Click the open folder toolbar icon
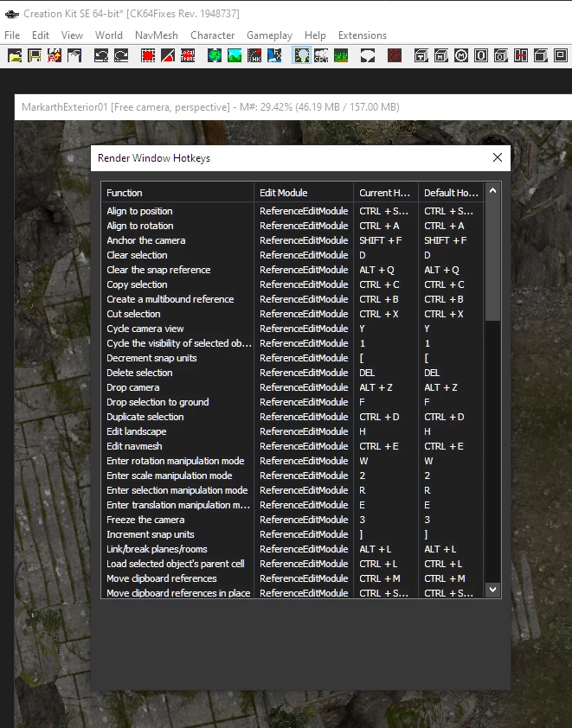This screenshot has height=728, width=572. tap(15, 55)
